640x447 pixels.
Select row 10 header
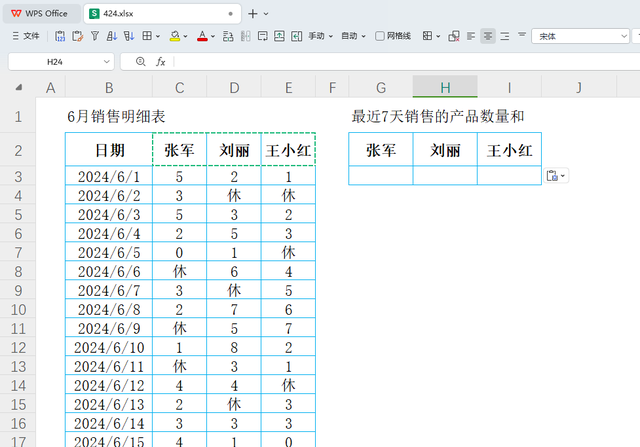(x=18, y=309)
